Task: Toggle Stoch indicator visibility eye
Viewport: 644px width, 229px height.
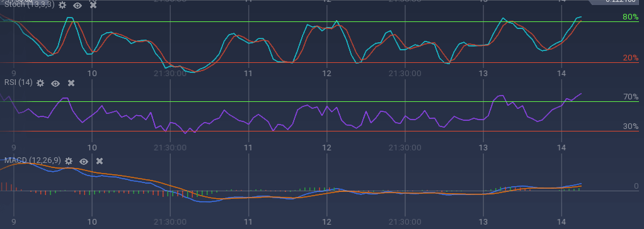Action: (78, 5)
